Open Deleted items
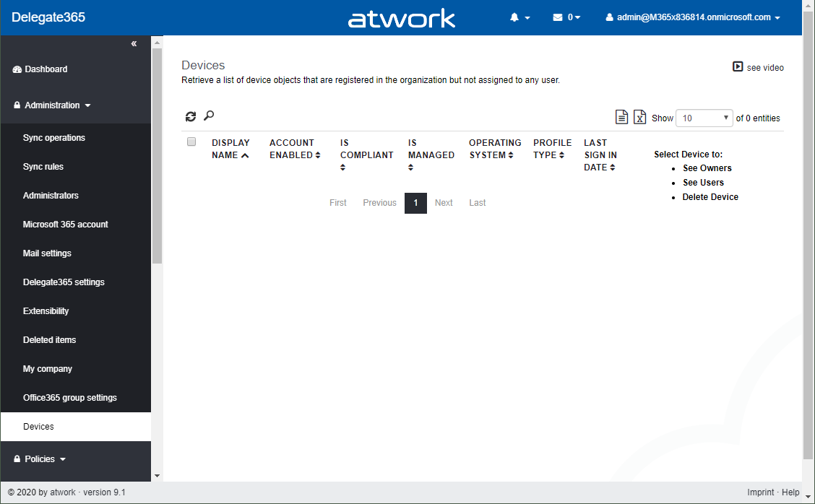Viewport: 815px width, 504px height. click(49, 340)
